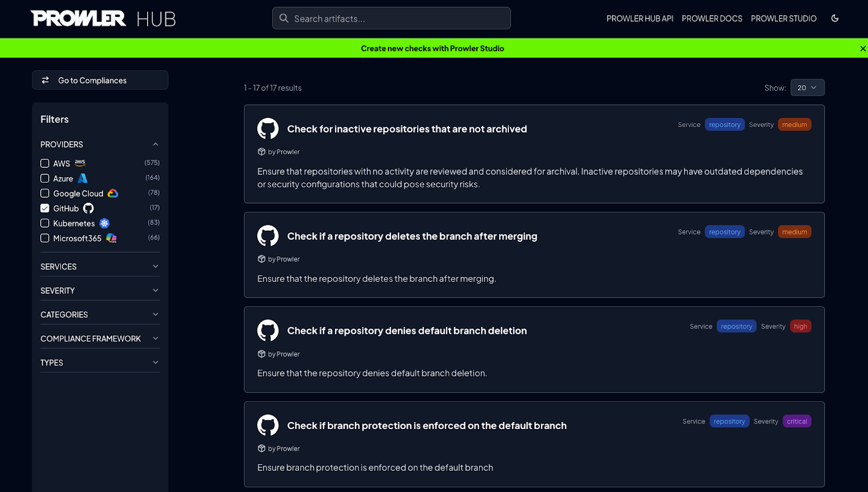Click the Prowler Hub logo

[x=103, y=18]
